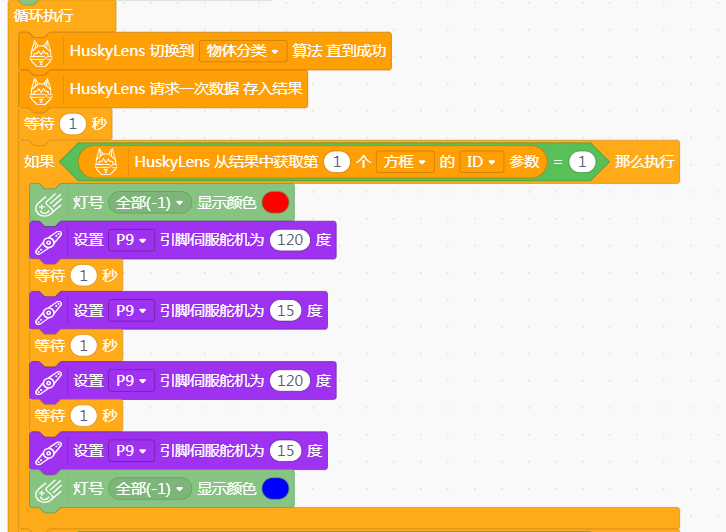This screenshot has height=532, width=726.
Task: Click 显示颜色 label on red LED block
Action: click(x=226, y=203)
